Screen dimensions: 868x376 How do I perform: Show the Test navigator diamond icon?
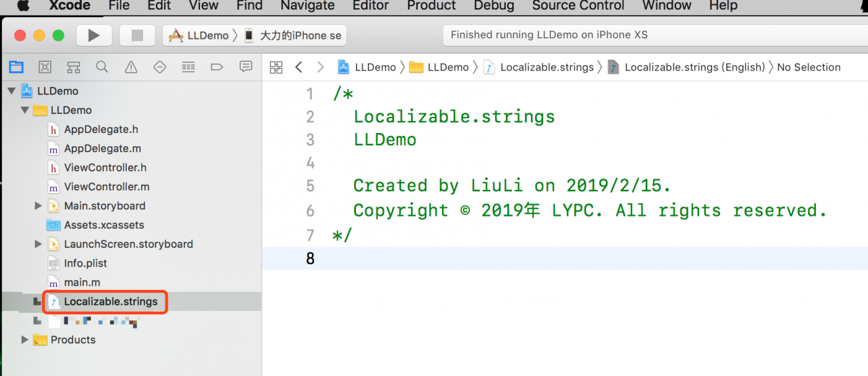[x=160, y=67]
